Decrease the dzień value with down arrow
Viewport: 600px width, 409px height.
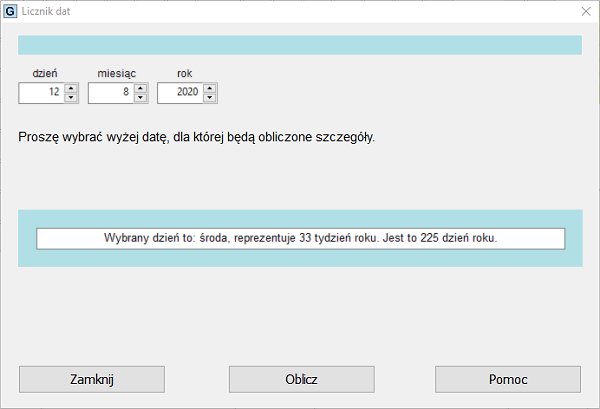[x=71, y=97]
